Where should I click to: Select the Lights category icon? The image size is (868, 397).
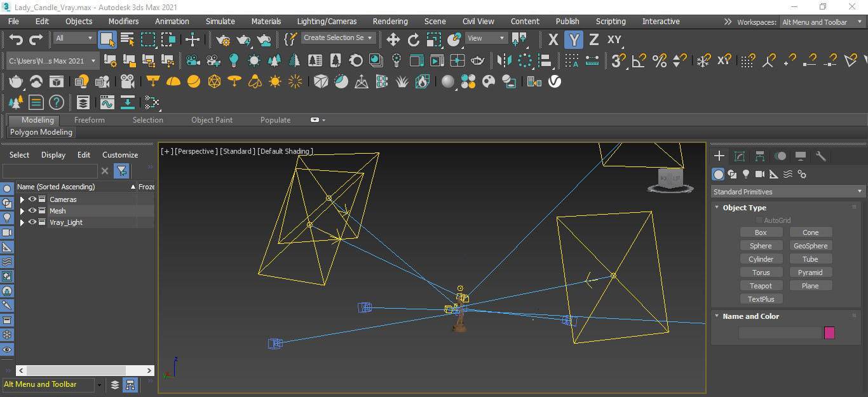pyautogui.click(x=746, y=174)
